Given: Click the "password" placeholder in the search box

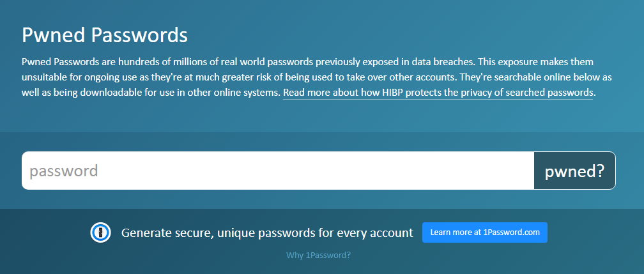Looking at the screenshot, I should tap(64, 171).
